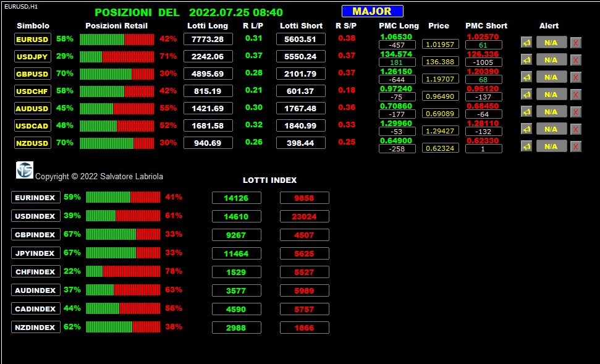The height and width of the screenshot is (364, 600).
Task: Select the USDINDEX label button
Action: 36,216
